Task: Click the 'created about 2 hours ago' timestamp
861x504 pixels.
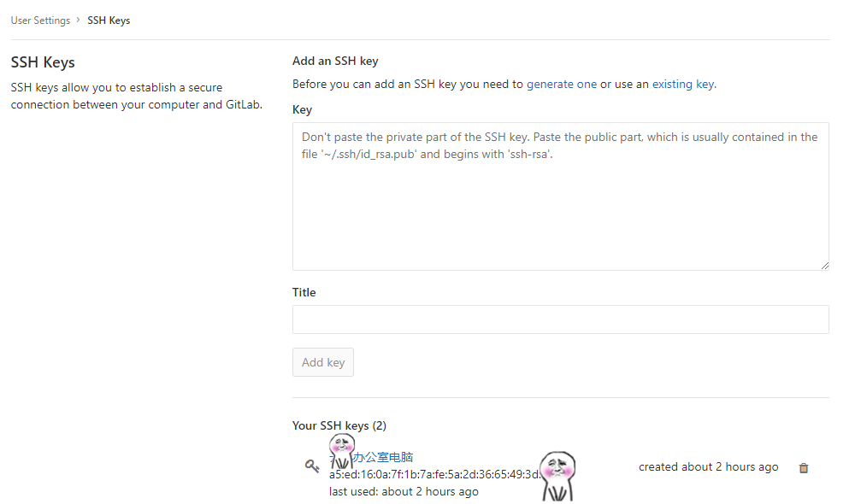Action: [x=708, y=466]
